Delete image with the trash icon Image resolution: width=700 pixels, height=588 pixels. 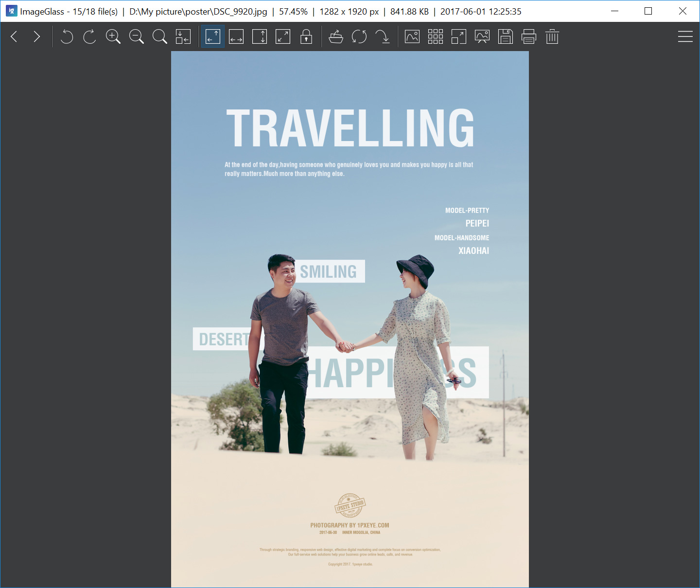click(x=552, y=36)
